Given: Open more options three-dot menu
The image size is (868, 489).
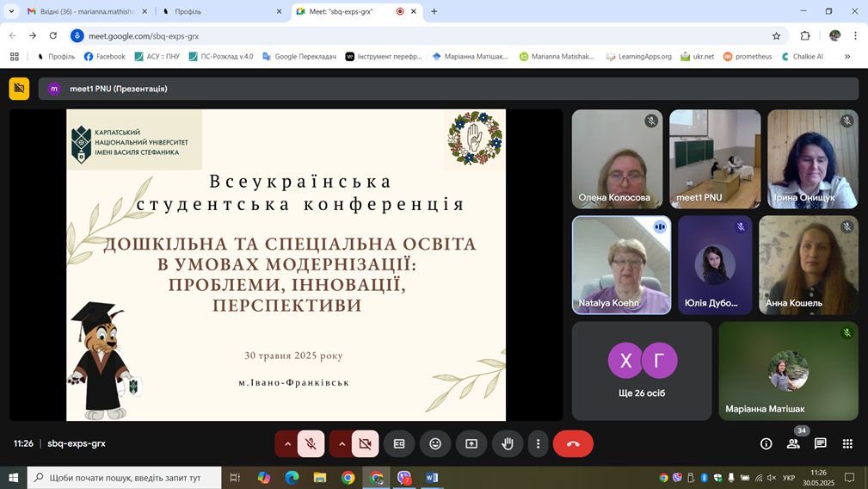Looking at the screenshot, I should 538,443.
